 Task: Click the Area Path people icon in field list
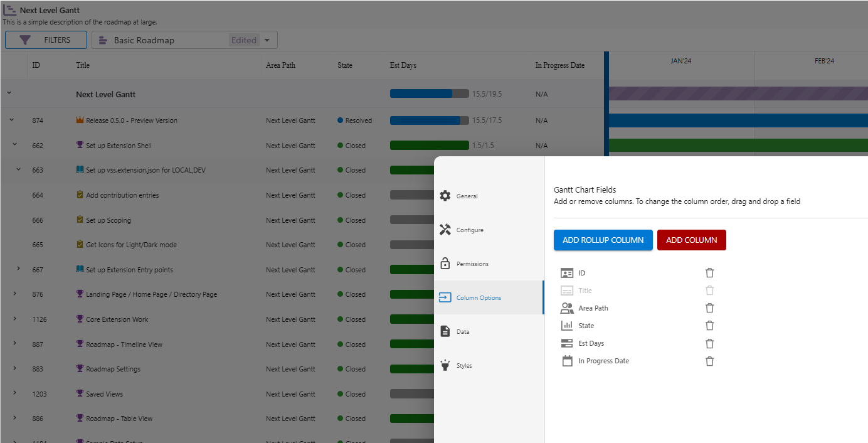567,307
